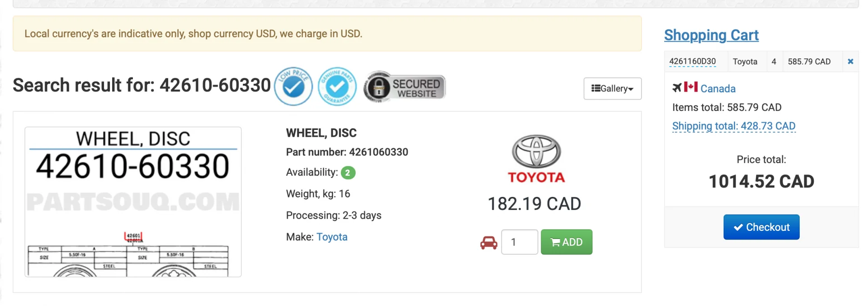Proceed with the Checkout button
Viewport: 868px width, 306px height.
coord(761,227)
